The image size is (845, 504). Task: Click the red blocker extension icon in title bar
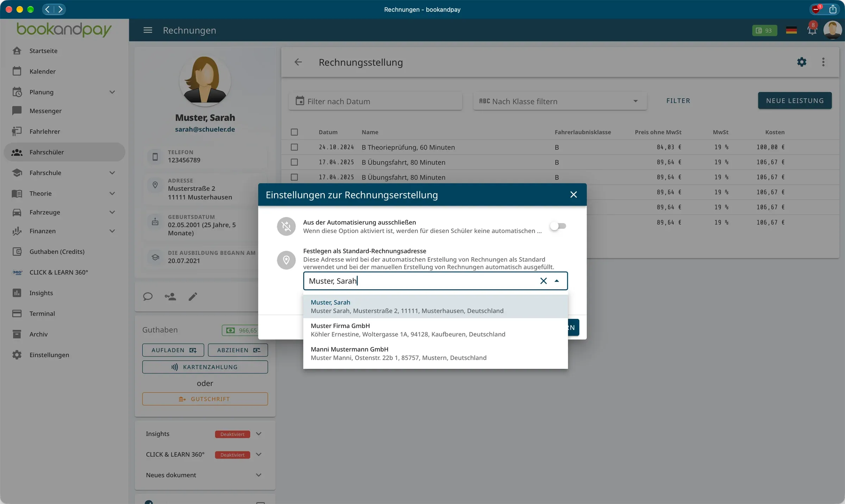(816, 9)
